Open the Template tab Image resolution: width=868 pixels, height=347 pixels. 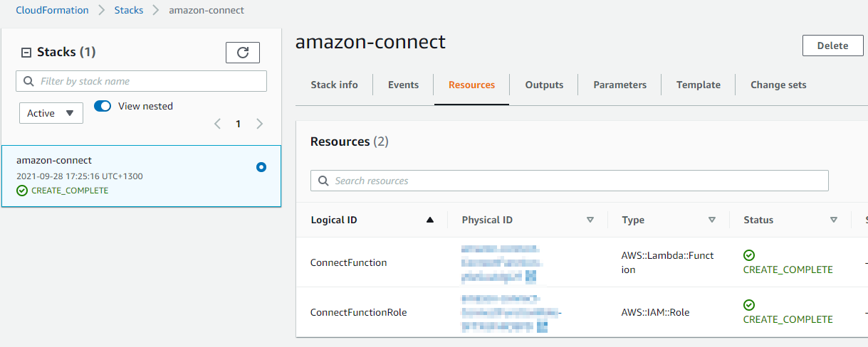coord(698,85)
